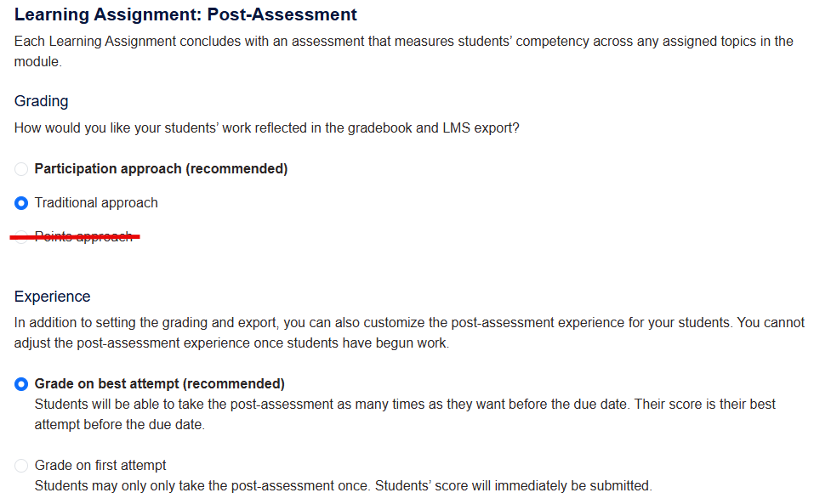Click the 'Grading' section heading
Viewport: 814px width, 504px height.
pyautogui.click(x=41, y=101)
